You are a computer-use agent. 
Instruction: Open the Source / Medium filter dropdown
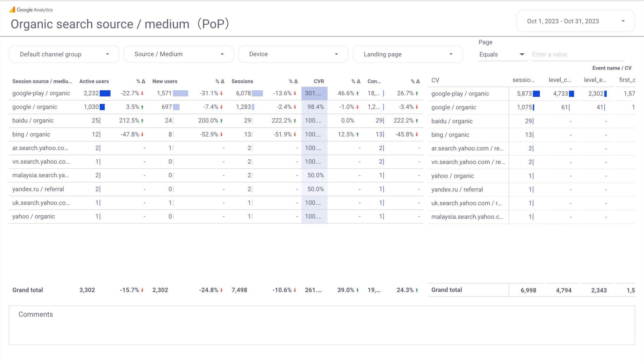point(179,54)
